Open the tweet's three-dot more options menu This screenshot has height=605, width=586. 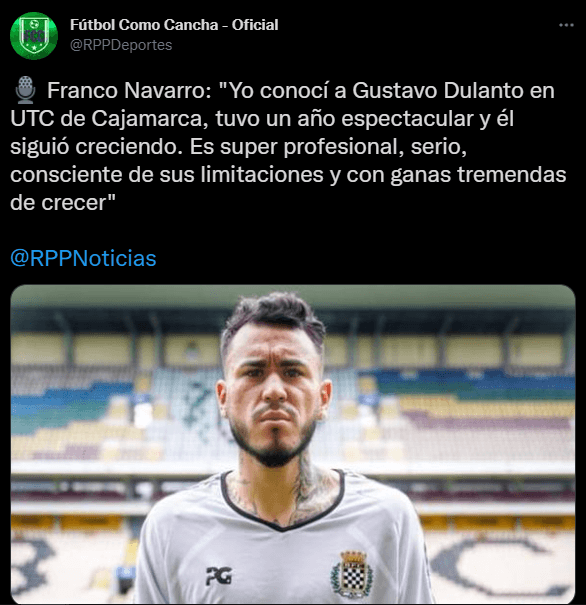click(x=566, y=25)
